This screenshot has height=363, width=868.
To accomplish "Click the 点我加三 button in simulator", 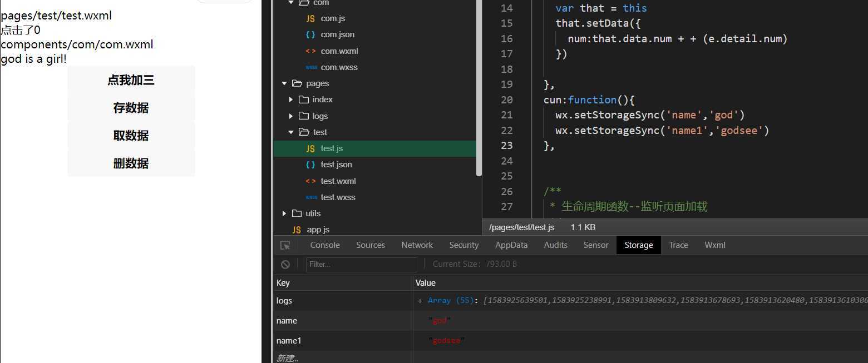I will (x=131, y=80).
